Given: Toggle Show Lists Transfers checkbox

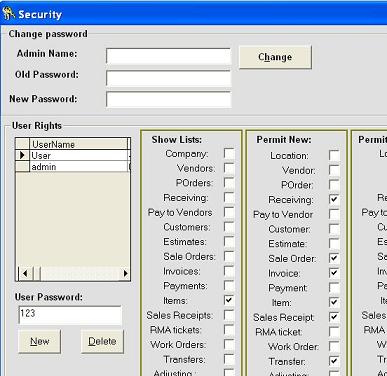Looking at the screenshot, I should pyautogui.click(x=229, y=359).
